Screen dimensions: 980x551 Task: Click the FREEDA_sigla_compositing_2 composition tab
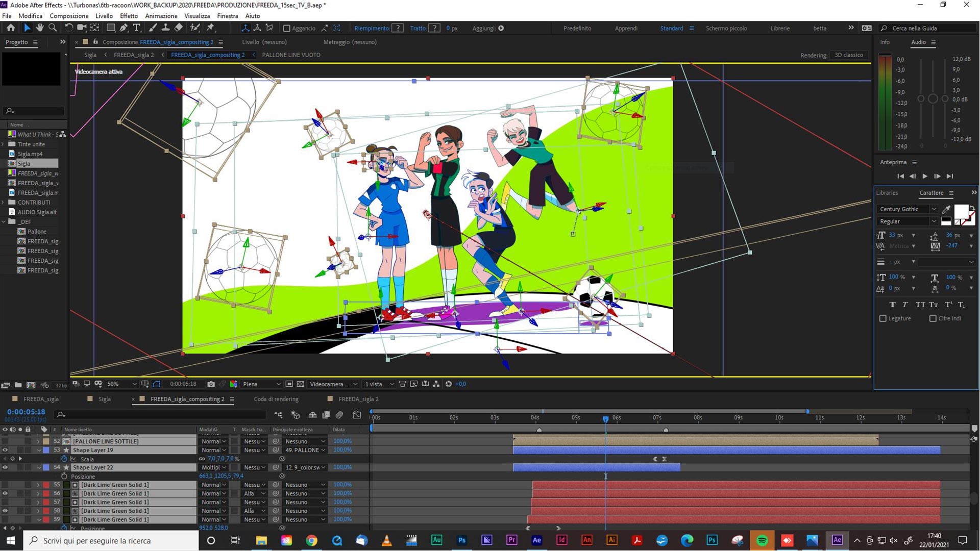187,398
